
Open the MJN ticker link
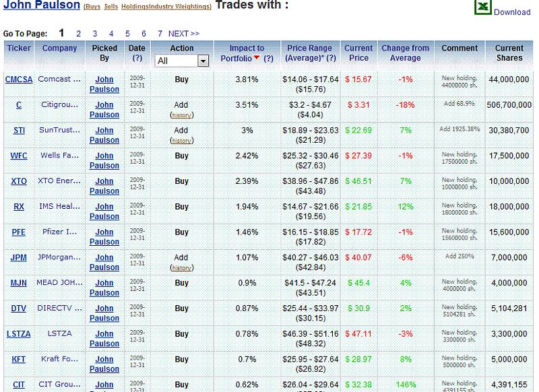point(19,283)
